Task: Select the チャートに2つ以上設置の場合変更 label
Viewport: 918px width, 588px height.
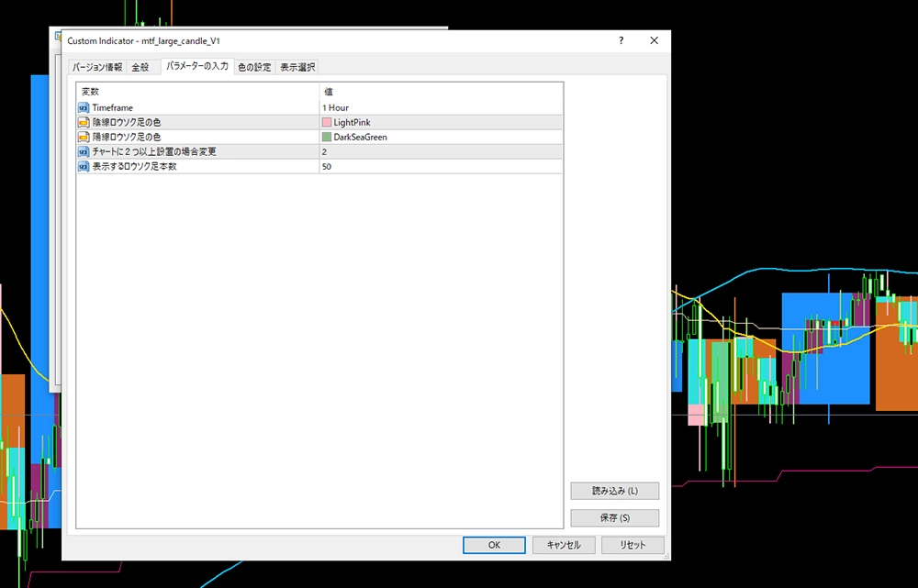Action: click(154, 151)
